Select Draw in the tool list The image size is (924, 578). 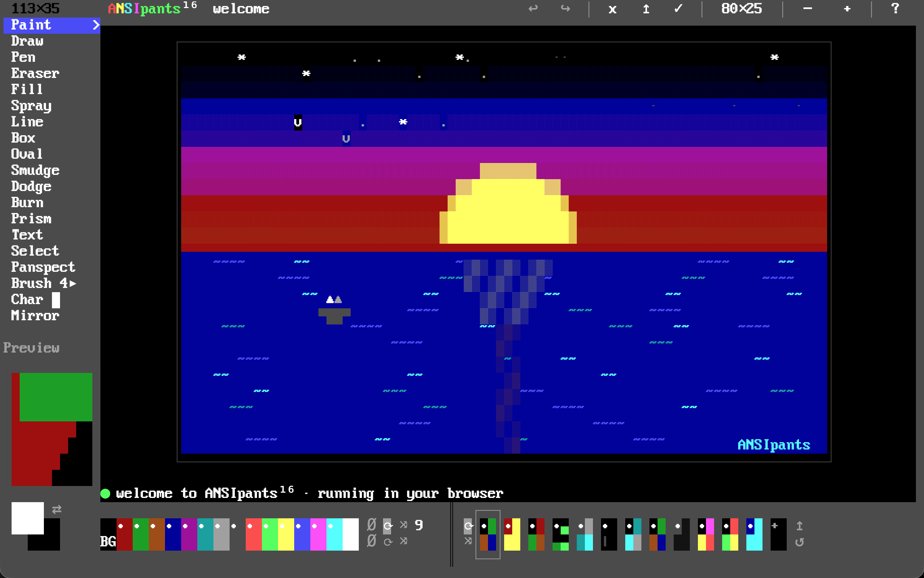pyautogui.click(x=27, y=41)
